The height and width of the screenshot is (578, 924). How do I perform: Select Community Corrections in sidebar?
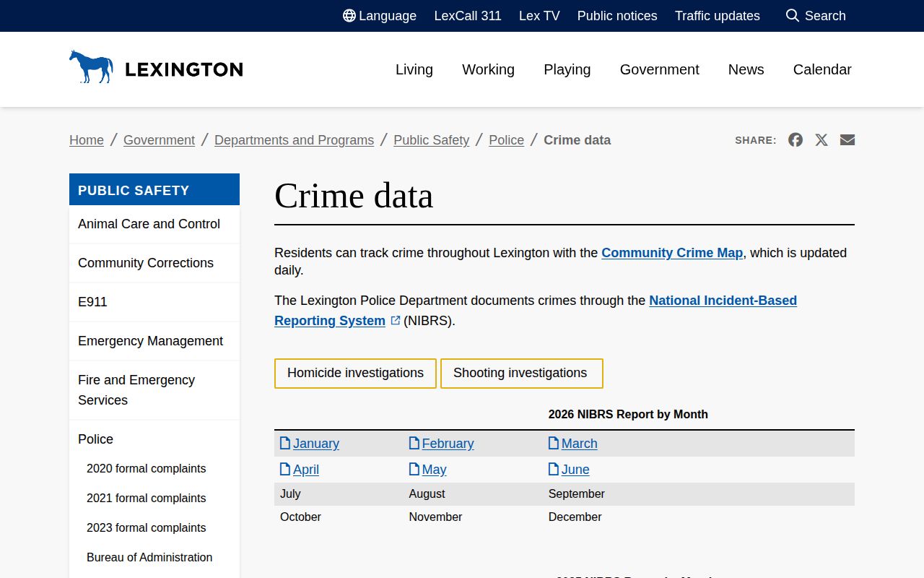point(154,263)
